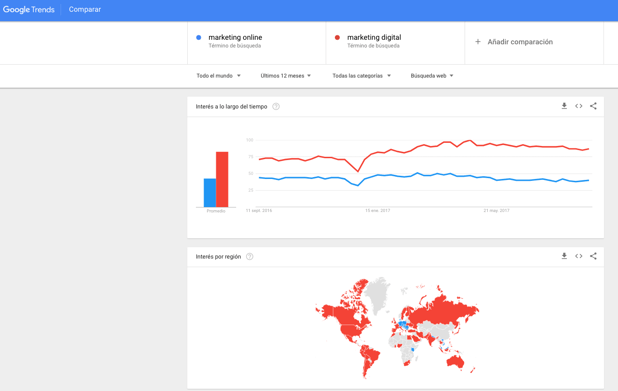Edit the 'marketing online' search term
This screenshot has height=391, width=618.
[257, 43]
